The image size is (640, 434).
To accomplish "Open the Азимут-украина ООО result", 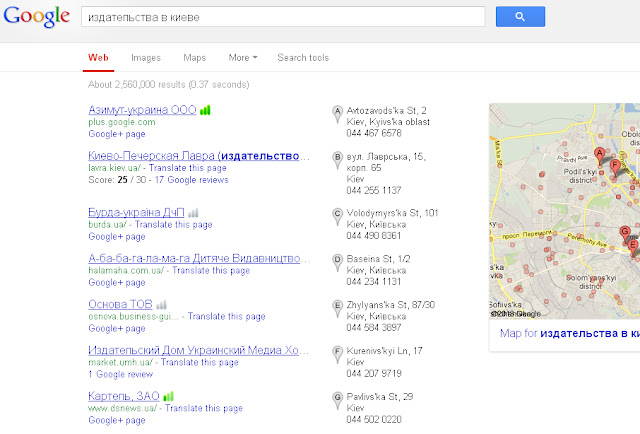I will pyautogui.click(x=142, y=110).
